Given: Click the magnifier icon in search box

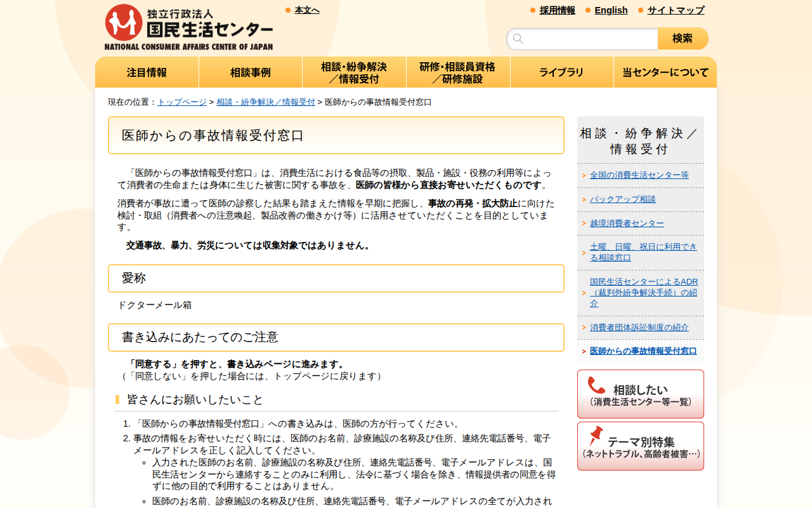Looking at the screenshot, I should tap(518, 39).
